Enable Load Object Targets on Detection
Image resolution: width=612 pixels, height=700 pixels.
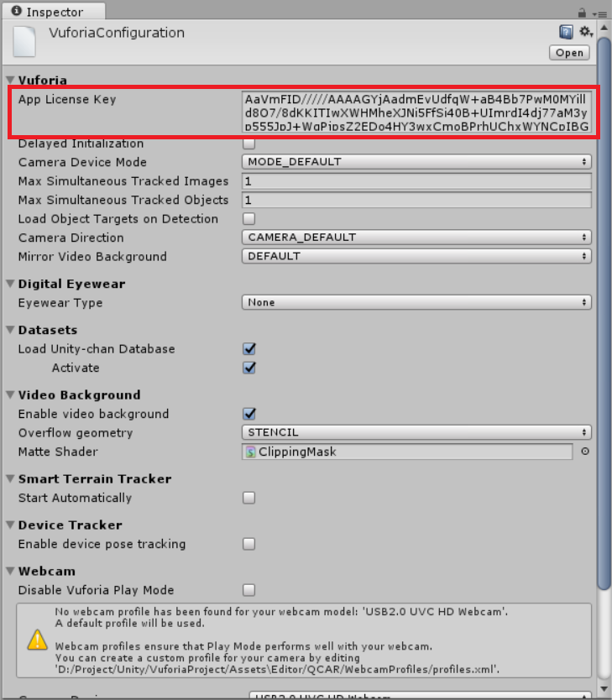click(249, 219)
